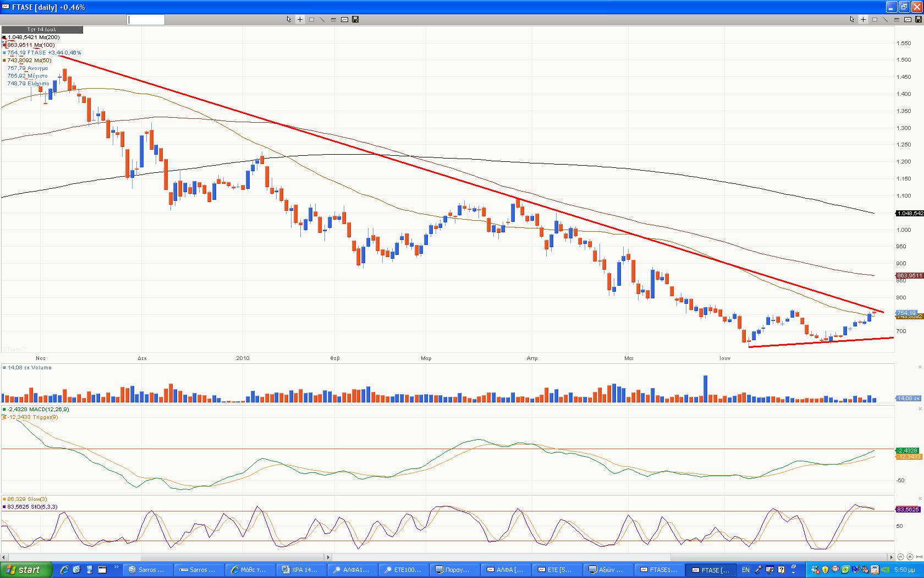This screenshot has height=578, width=924.
Task: Close the Stochastic indicator panel
Action: (920, 499)
